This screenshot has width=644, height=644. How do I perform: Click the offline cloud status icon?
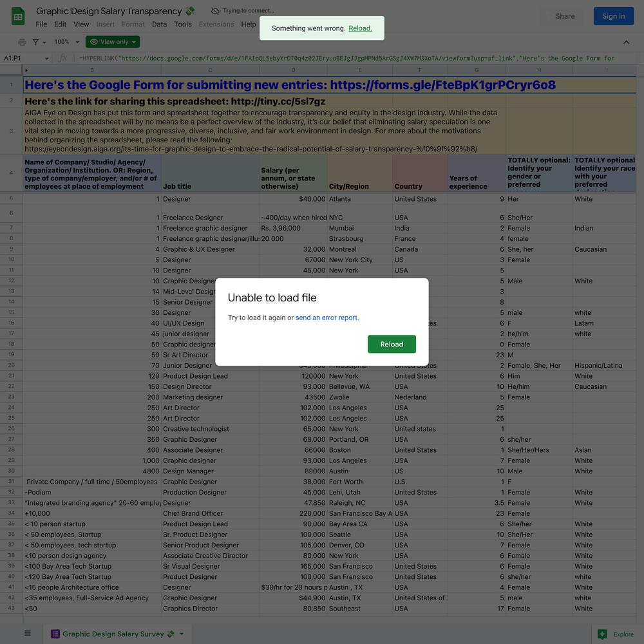pos(215,11)
